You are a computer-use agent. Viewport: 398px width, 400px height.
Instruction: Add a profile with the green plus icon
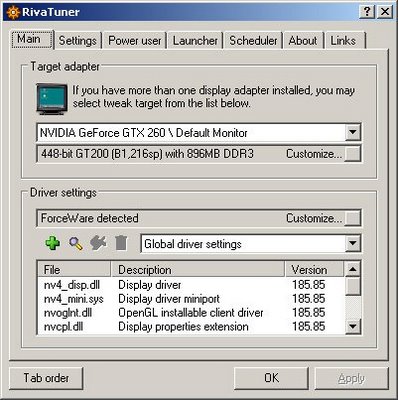(x=53, y=243)
